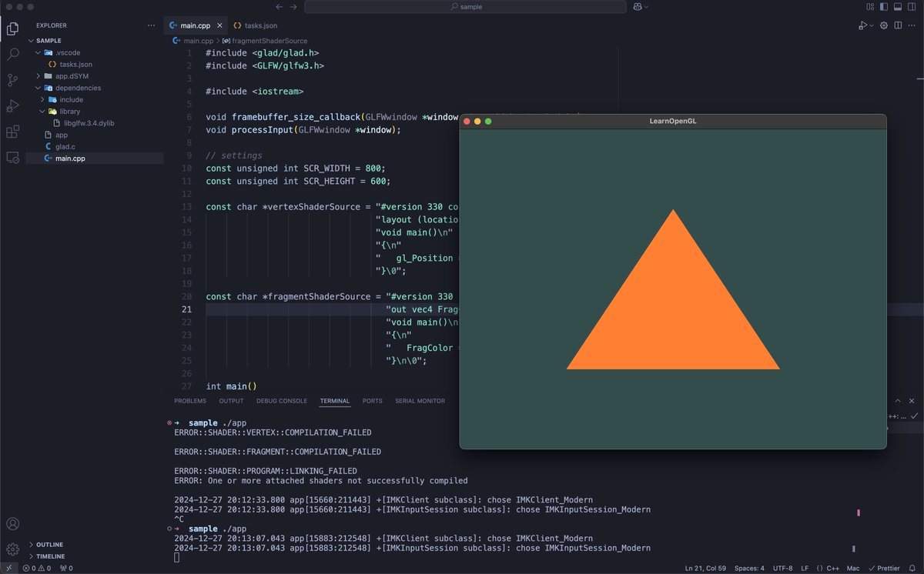The height and width of the screenshot is (574, 924).
Task: Select the TERMINAL panel tab
Action: pyautogui.click(x=335, y=401)
